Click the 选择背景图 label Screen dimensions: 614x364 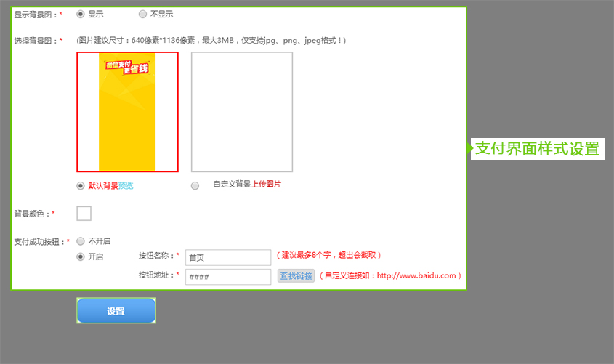pyautogui.click(x=39, y=41)
